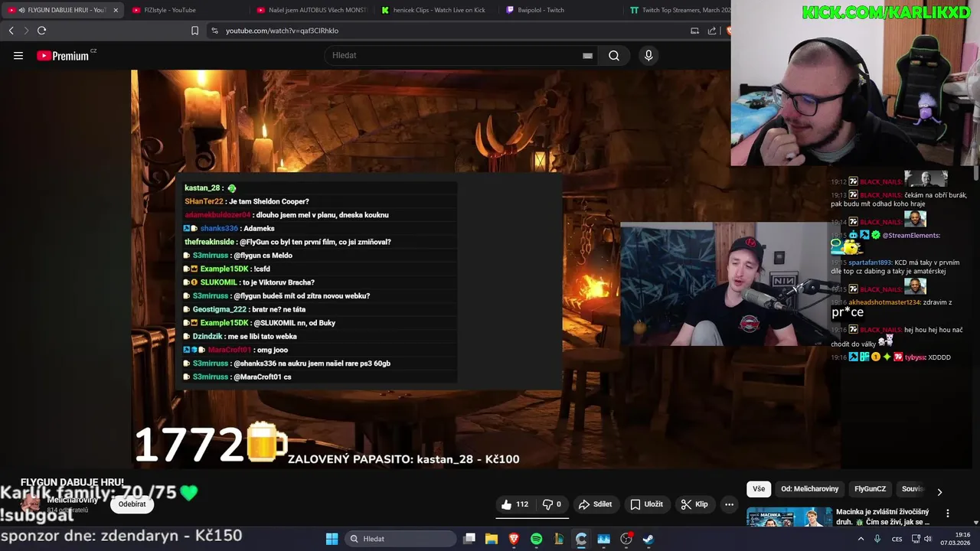This screenshot has width=980, height=551.
Task: Select Od: Melicharoviny filter chip
Action: click(x=809, y=489)
